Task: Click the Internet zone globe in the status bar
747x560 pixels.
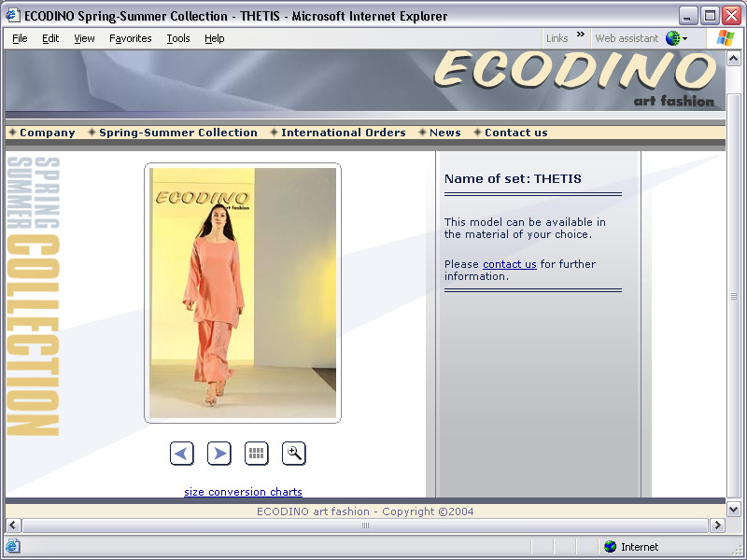Action: click(610, 547)
